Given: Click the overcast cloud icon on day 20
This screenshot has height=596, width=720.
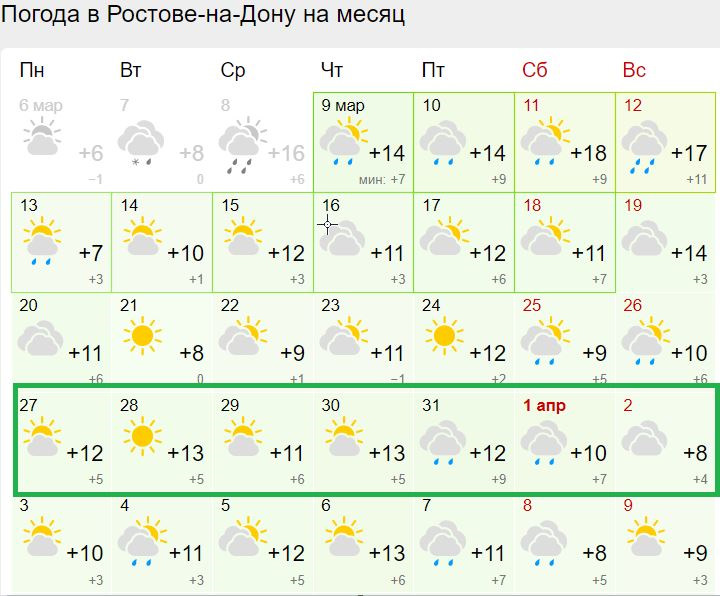Looking at the screenshot, I should click(x=40, y=340).
